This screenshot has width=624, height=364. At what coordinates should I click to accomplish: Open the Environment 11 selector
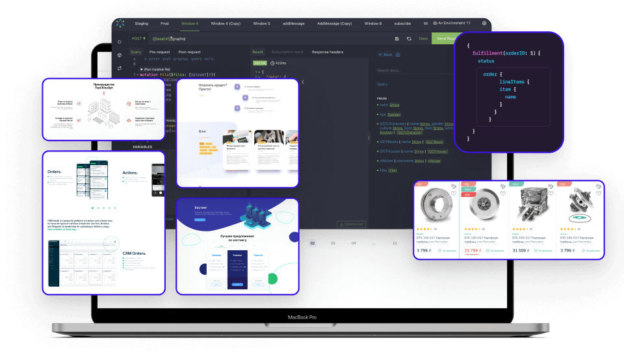click(x=451, y=23)
